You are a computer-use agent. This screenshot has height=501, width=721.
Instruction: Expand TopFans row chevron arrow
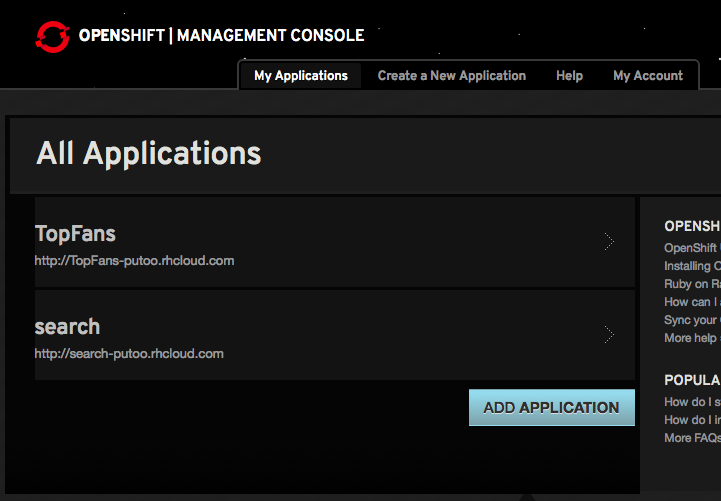point(609,242)
